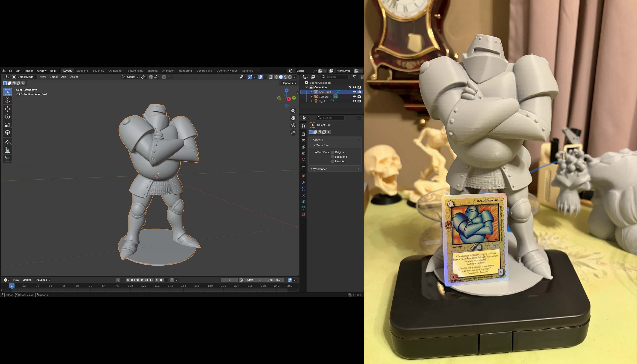Select the Scale tool
Screen dimensions: 637x364
coord(7,125)
